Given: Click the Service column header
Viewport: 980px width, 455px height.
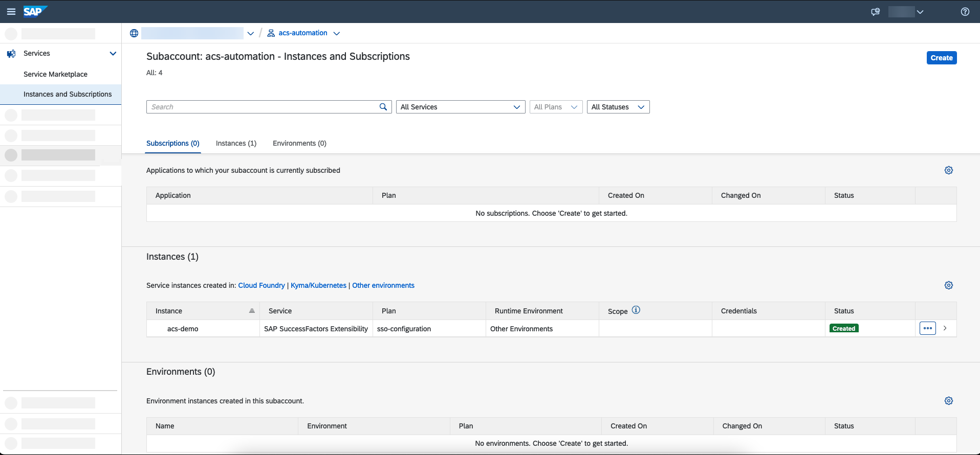Looking at the screenshot, I should click(x=316, y=311).
